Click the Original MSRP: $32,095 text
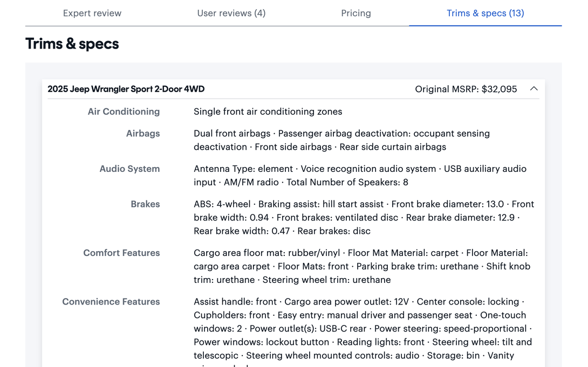 click(x=466, y=89)
